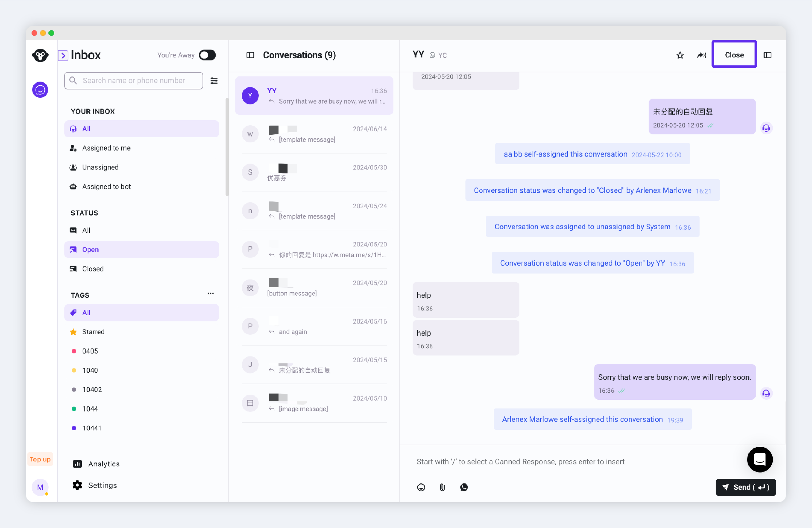Open the Tags more options menu
The image size is (812, 528).
point(211,293)
